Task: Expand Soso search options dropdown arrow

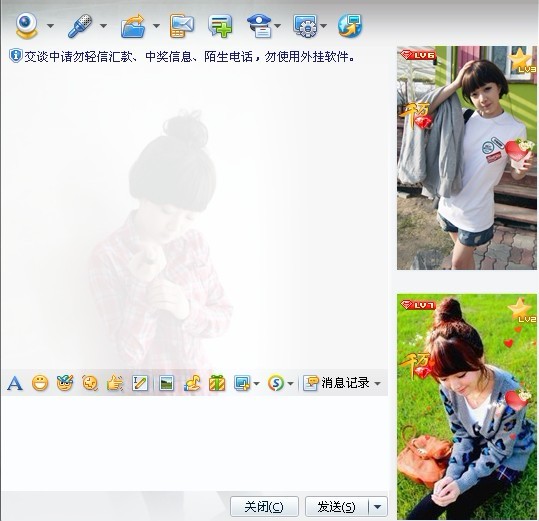Action: tap(290, 383)
